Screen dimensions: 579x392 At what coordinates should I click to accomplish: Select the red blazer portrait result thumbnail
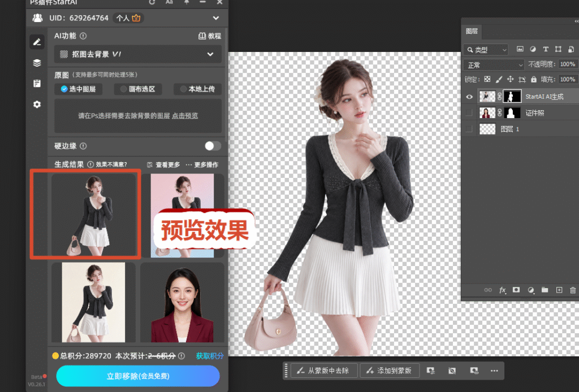(x=182, y=303)
